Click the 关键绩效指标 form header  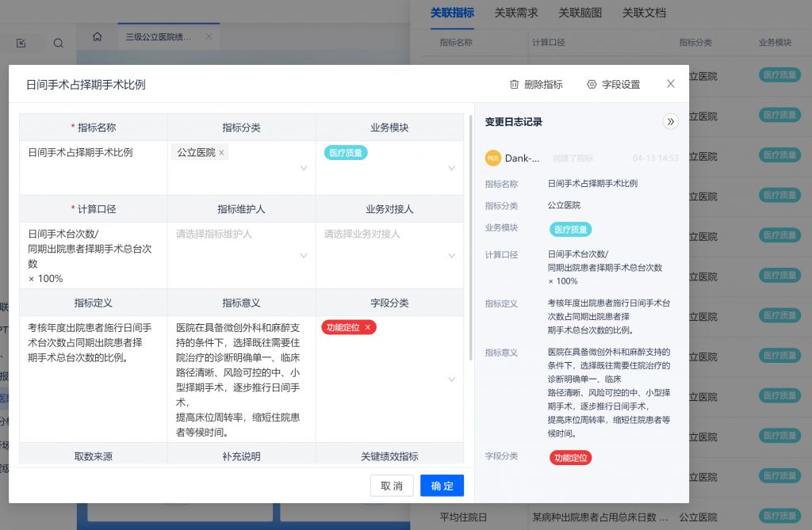[389, 456]
